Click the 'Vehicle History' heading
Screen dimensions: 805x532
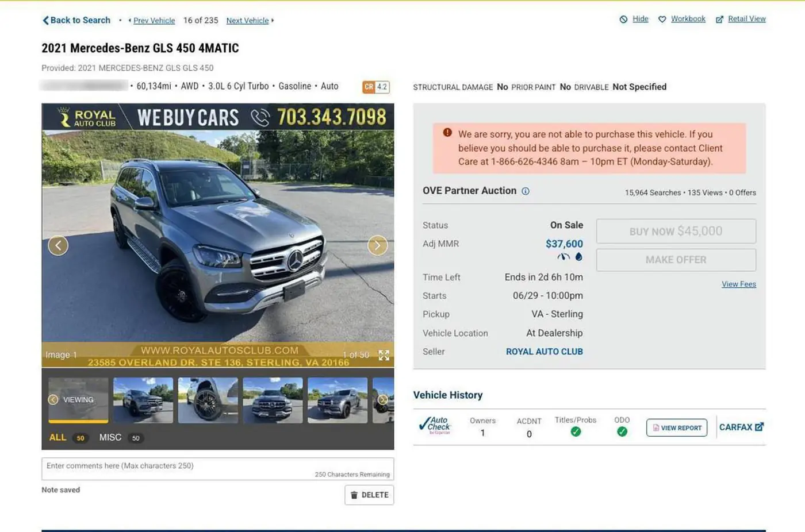448,395
